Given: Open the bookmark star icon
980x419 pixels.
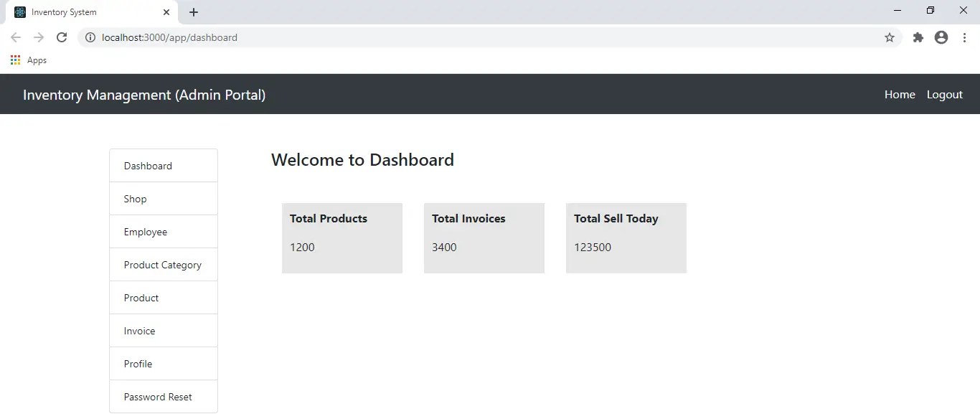Looking at the screenshot, I should click(x=890, y=37).
